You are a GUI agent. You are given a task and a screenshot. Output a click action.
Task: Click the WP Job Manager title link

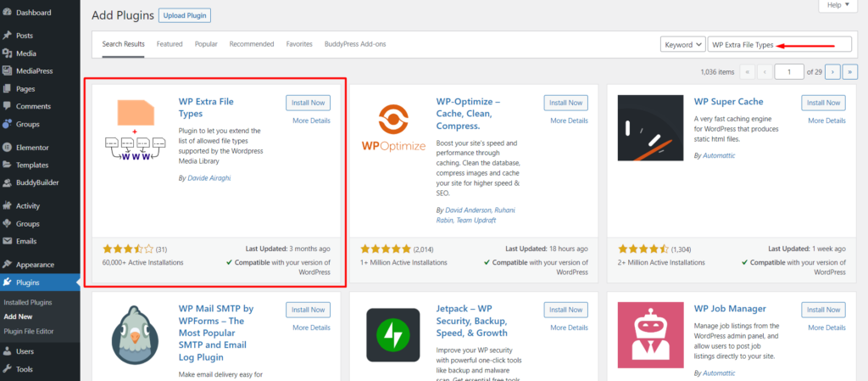pos(730,309)
